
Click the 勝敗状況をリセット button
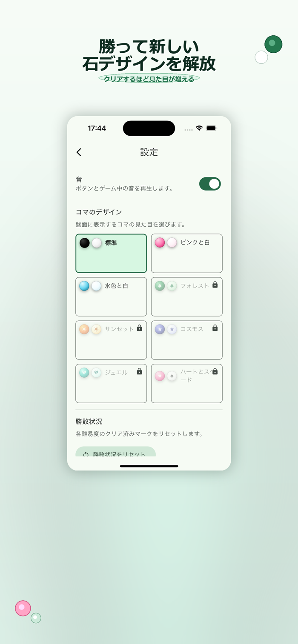(116, 452)
